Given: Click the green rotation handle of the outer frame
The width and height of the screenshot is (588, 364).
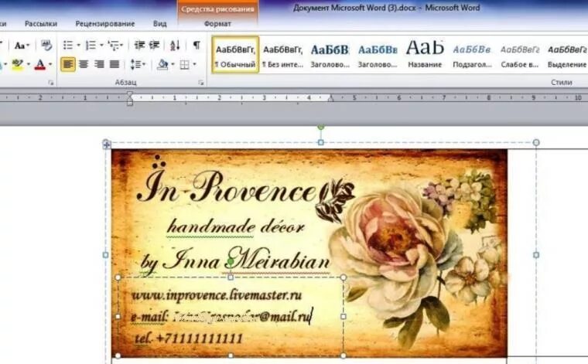Looking at the screenshot, I should coord(320,127).
